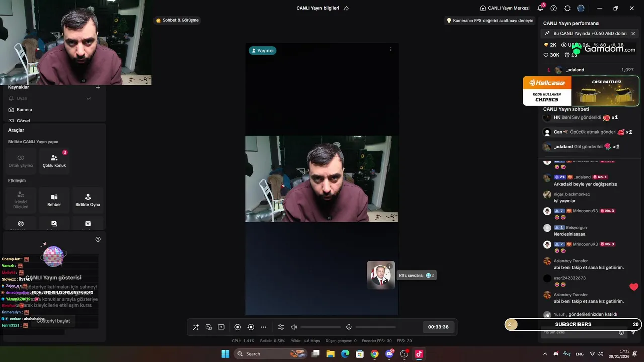
Task: Open TikTok LIVE Studio taskbar icon
Action: pyautogui.click(x=419, y=354)
